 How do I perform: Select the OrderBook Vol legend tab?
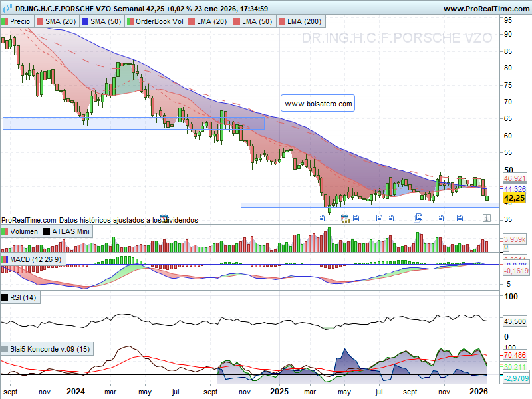(x=156, y=21)
